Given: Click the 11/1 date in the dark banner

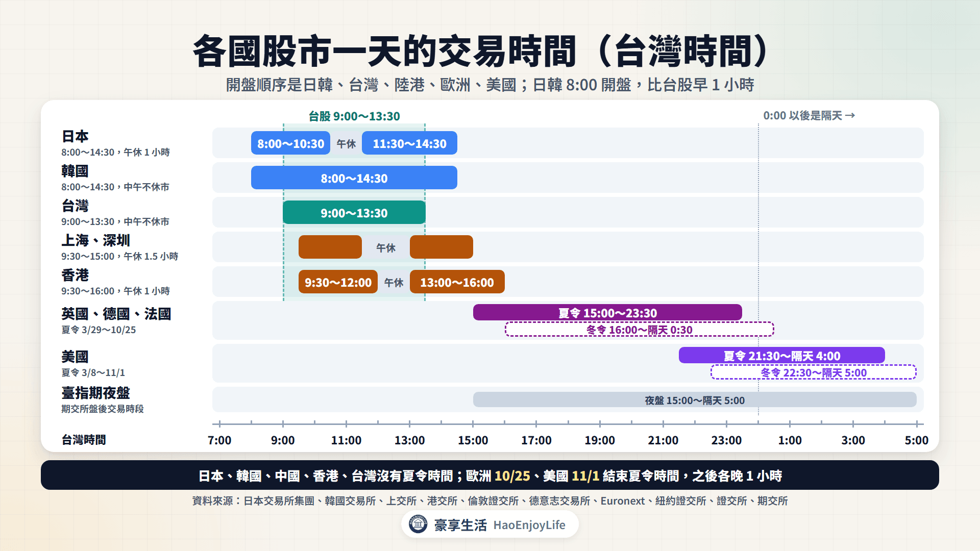Looking at the screenshot, I should pyautogui.click(x=585, y=476).
